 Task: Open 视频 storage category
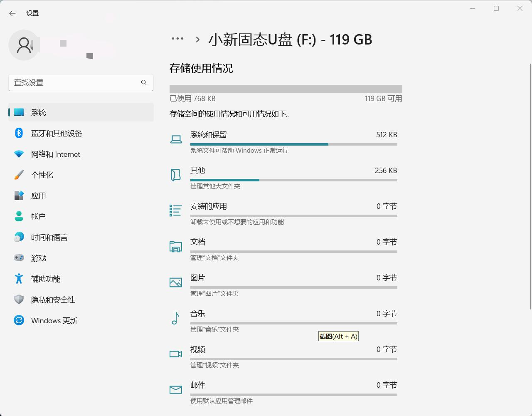pos(283,357)
